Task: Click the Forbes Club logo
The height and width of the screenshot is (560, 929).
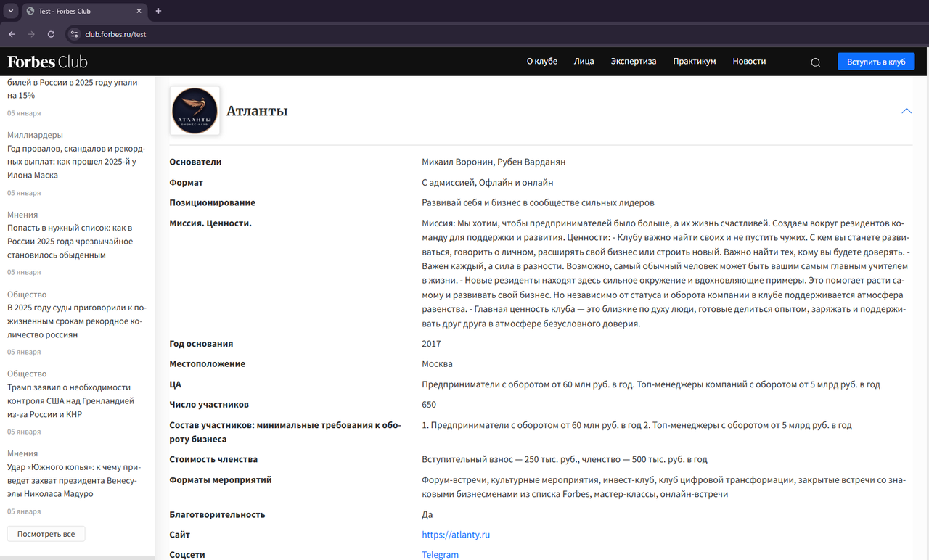Action: pos(47,62)
